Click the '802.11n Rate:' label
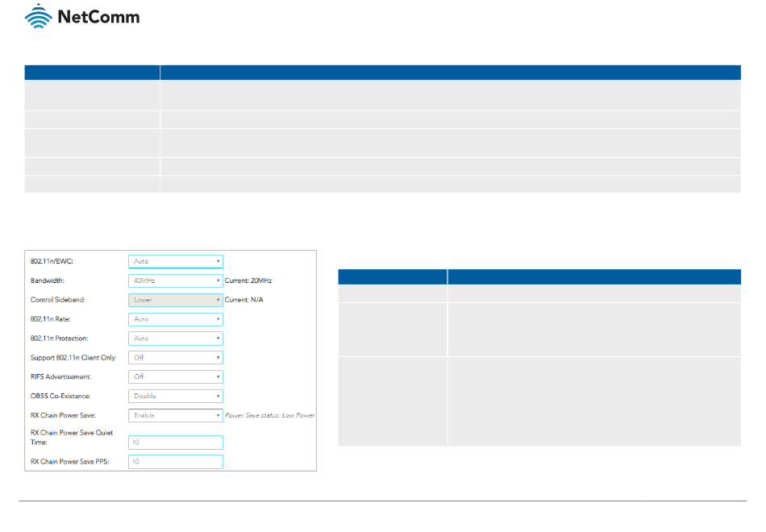Image resolution: width=766 pixels, height=532 pixels. click(x=50, y=319)
